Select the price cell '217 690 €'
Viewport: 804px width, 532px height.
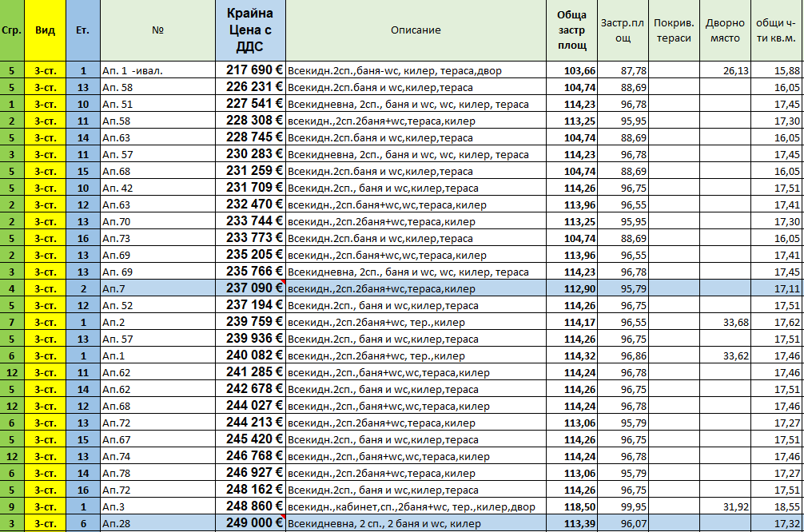(250, 70)
